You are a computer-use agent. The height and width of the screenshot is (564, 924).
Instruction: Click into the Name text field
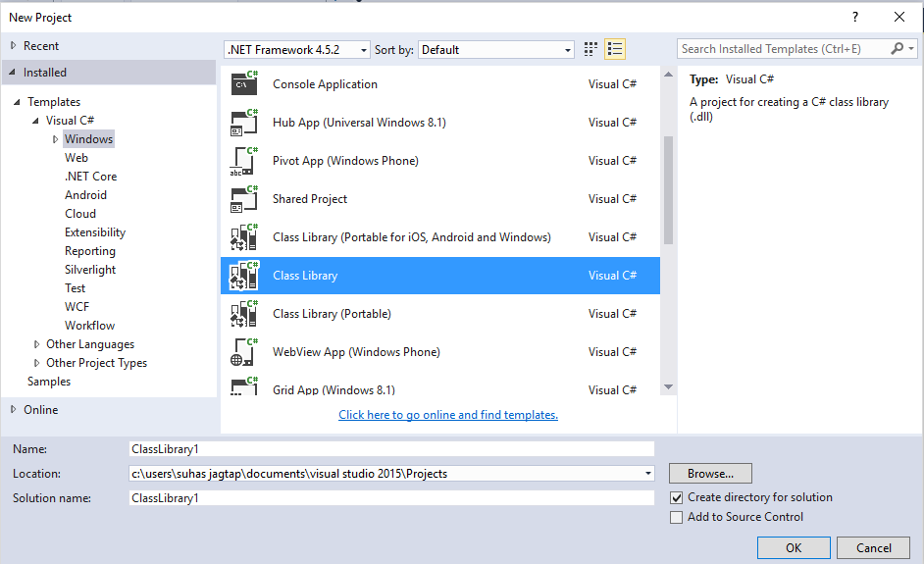(x=390, y=449)
